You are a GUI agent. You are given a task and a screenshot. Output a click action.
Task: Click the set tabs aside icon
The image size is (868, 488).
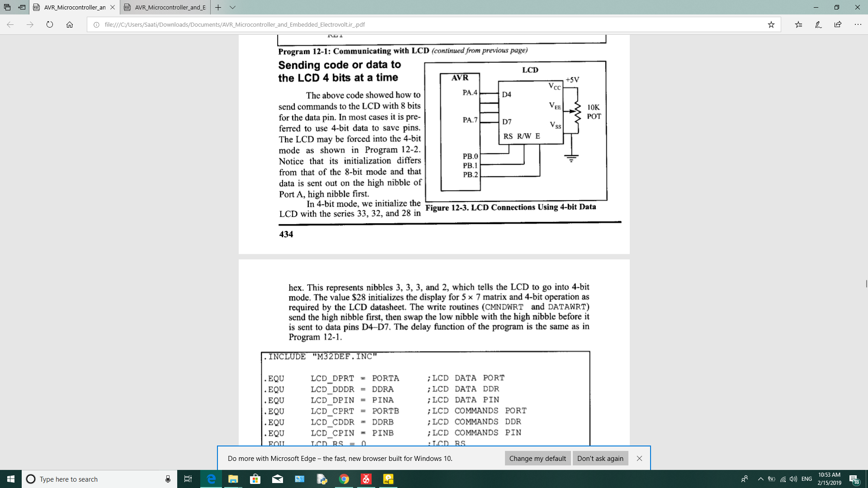(22, 7)
